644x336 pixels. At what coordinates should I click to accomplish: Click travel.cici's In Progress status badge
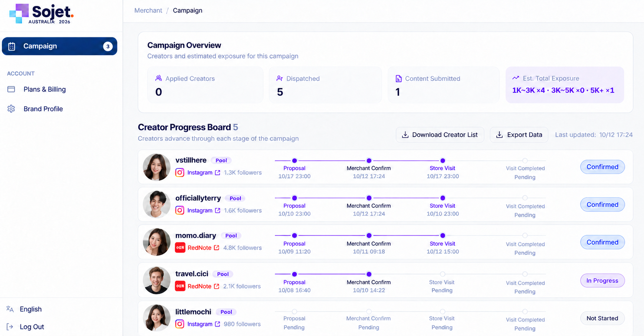click(x=602, y=280)
